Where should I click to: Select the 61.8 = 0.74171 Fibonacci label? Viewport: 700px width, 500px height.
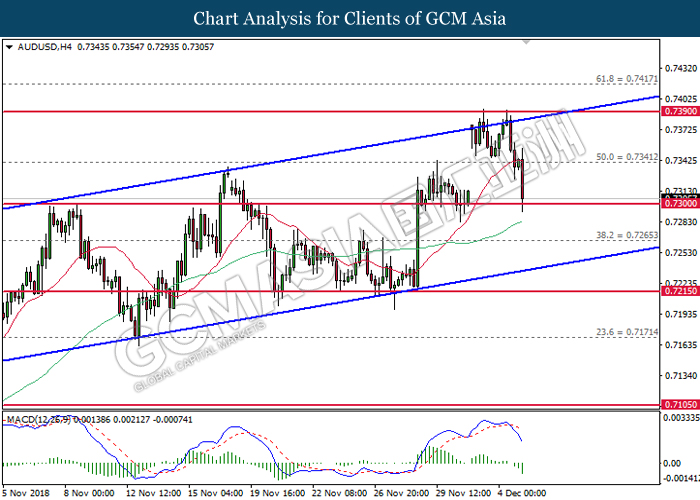pyautogui.click(x=625, y=77)
